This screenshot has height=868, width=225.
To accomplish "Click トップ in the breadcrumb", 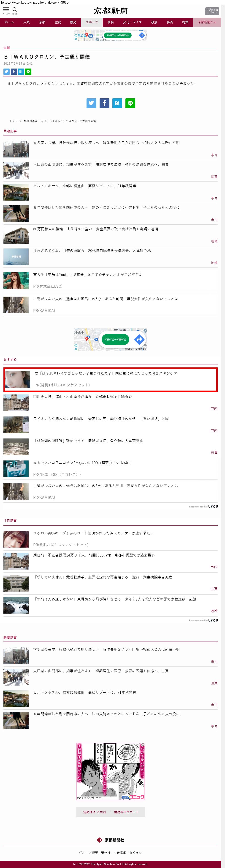I will tap(14, 121).
